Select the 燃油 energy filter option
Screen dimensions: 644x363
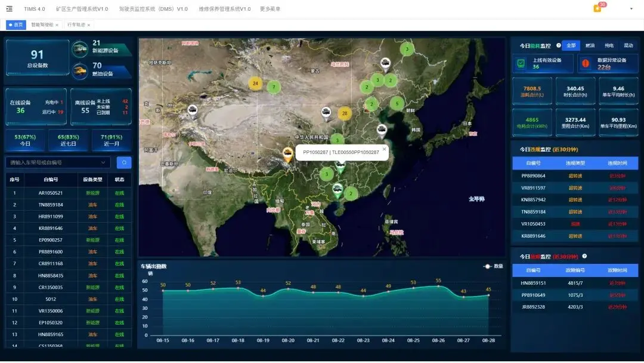click(x=590, y=45)
